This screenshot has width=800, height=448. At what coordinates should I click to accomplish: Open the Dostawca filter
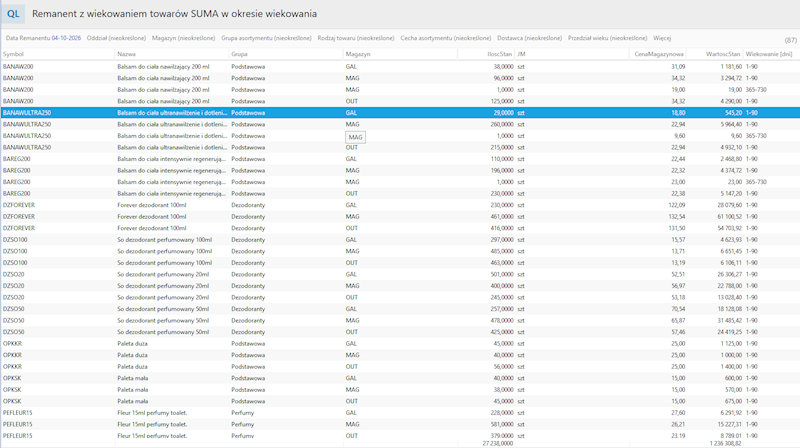530,38
